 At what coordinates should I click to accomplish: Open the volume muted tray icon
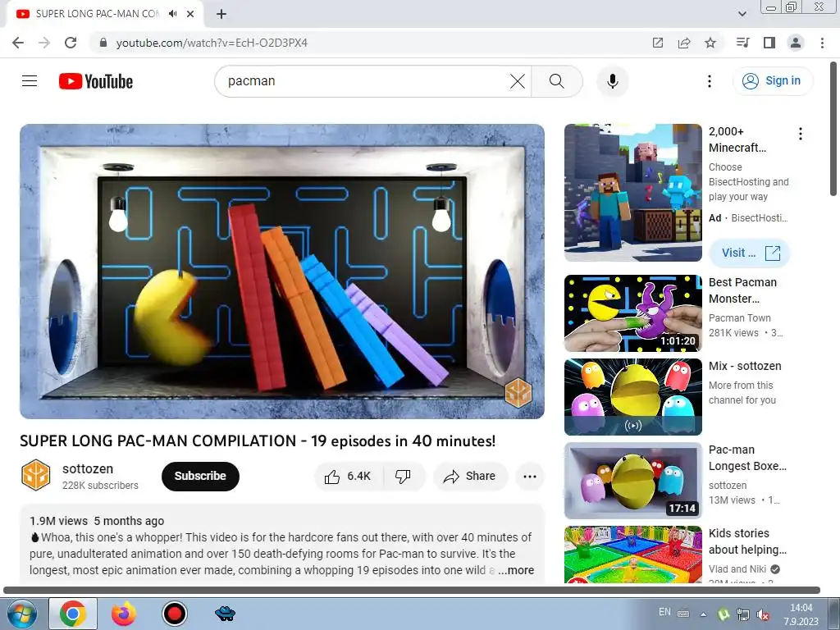pos(763,615)
